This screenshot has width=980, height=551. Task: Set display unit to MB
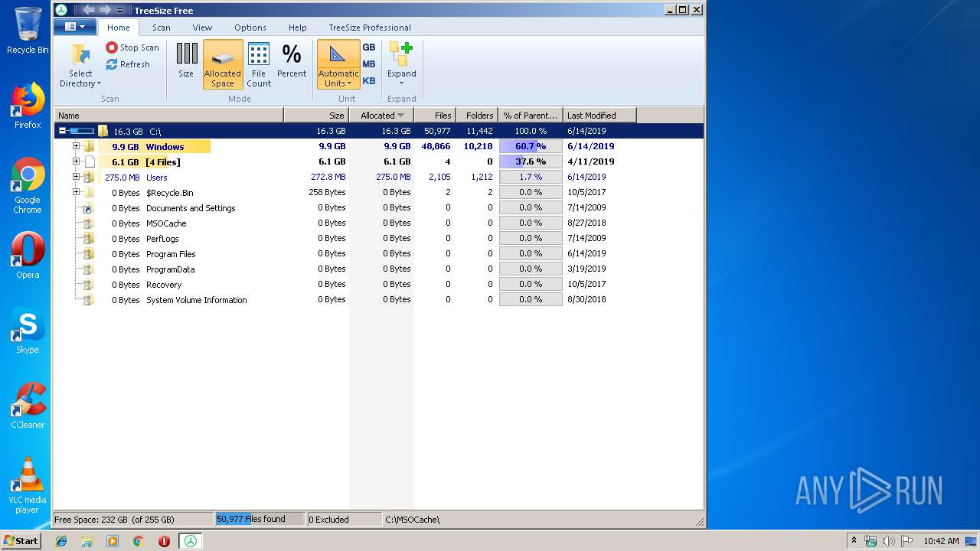tap(369, 64)
